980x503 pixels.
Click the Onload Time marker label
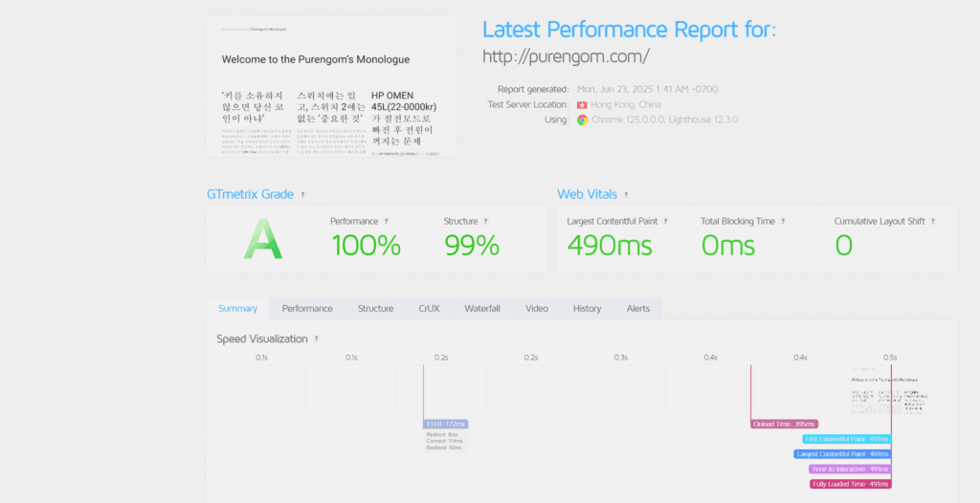click(785, 425)
